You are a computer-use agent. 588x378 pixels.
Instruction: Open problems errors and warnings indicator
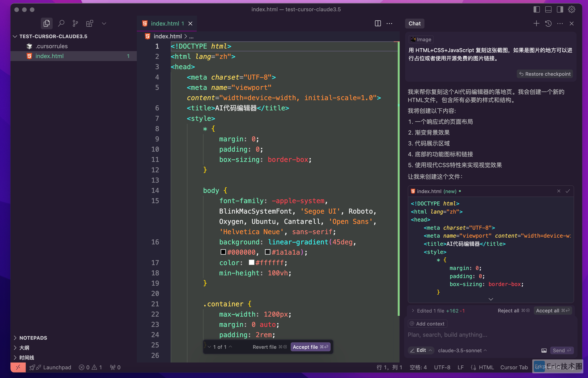tap(90, 367)
